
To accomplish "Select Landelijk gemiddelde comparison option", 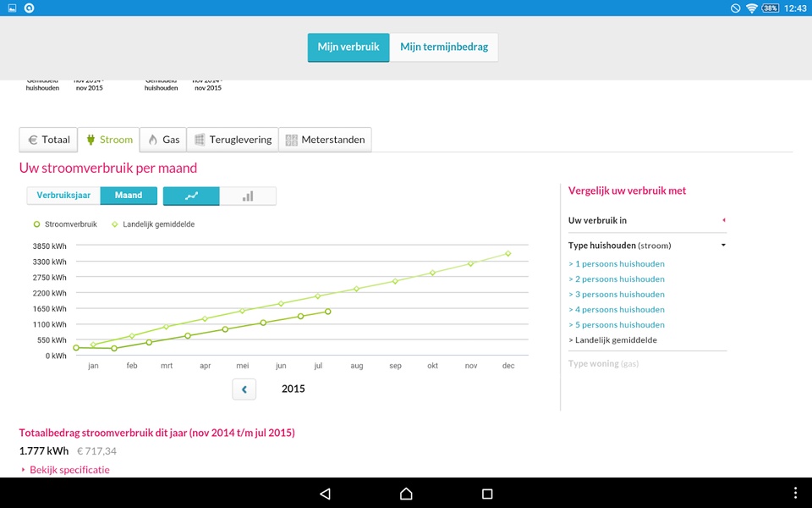I will pyautogui.click(x=612, y=340).
